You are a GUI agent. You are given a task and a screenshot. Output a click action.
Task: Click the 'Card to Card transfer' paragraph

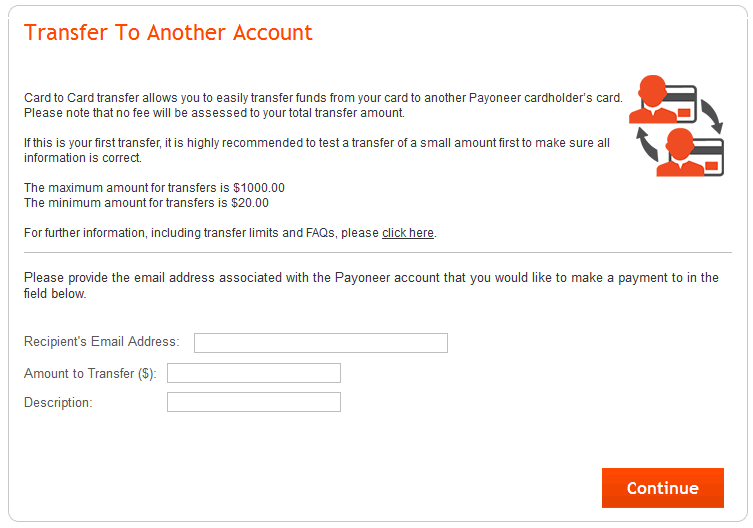point(323,105)
